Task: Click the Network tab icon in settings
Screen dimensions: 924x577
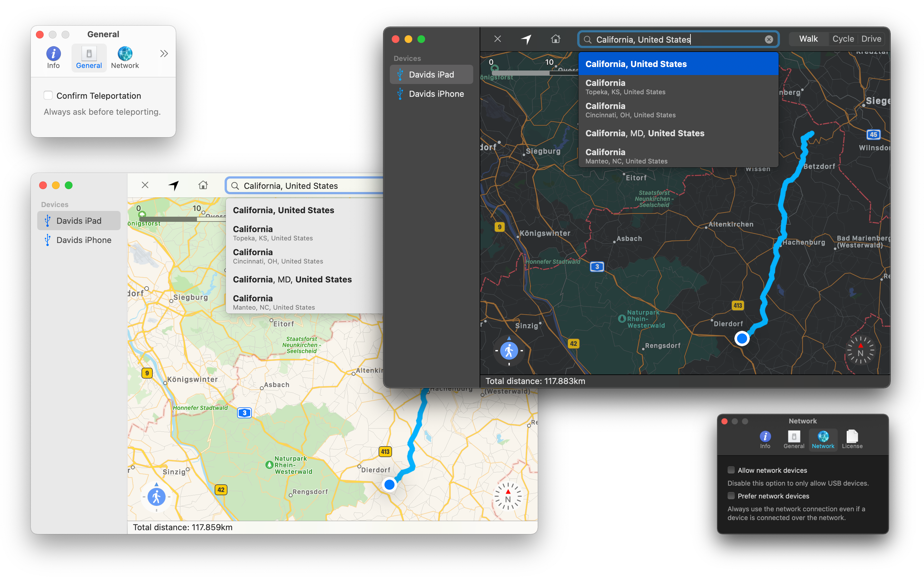Action: 823,438
